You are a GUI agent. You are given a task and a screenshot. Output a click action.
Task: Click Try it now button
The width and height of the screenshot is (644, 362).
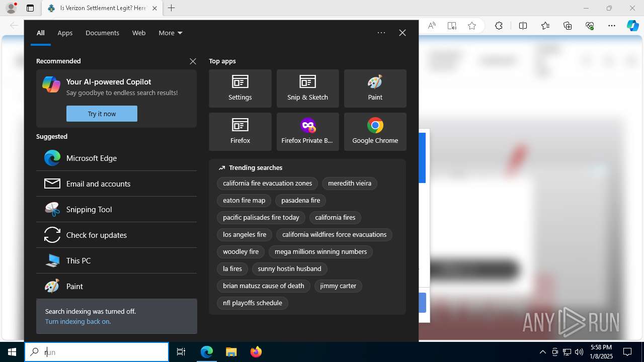[102, 114]
